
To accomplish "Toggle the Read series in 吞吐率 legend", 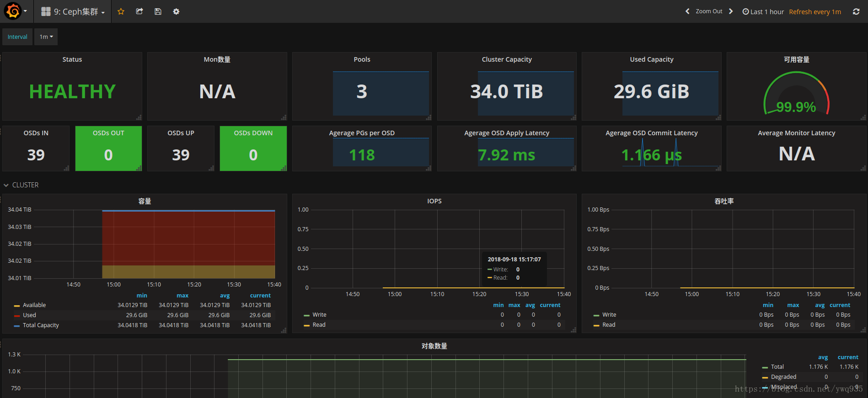I will (609, 325).
